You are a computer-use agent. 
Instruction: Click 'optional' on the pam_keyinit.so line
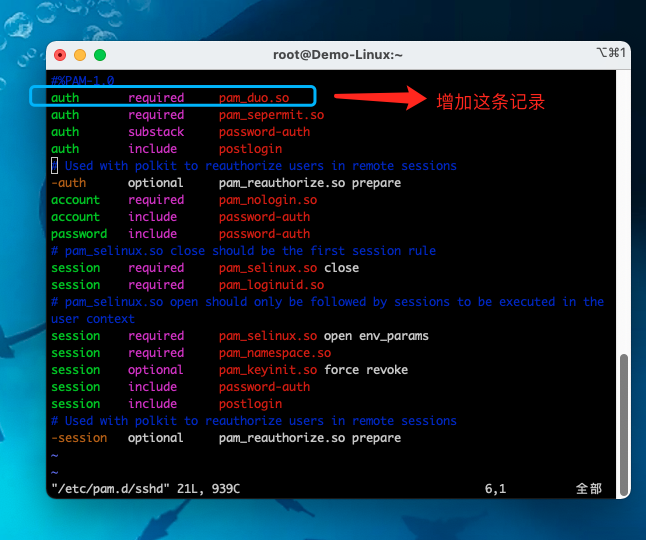pos(155,370)
